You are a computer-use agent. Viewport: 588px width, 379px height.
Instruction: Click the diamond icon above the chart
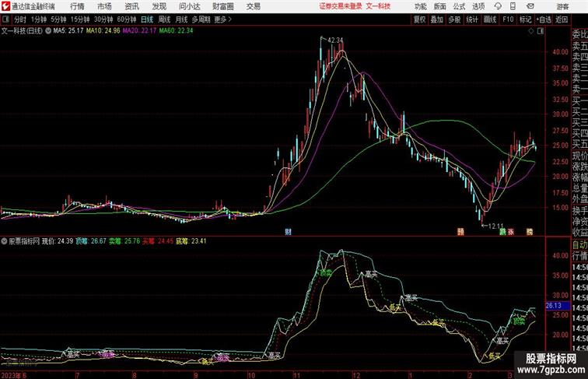tap(531, 31)
